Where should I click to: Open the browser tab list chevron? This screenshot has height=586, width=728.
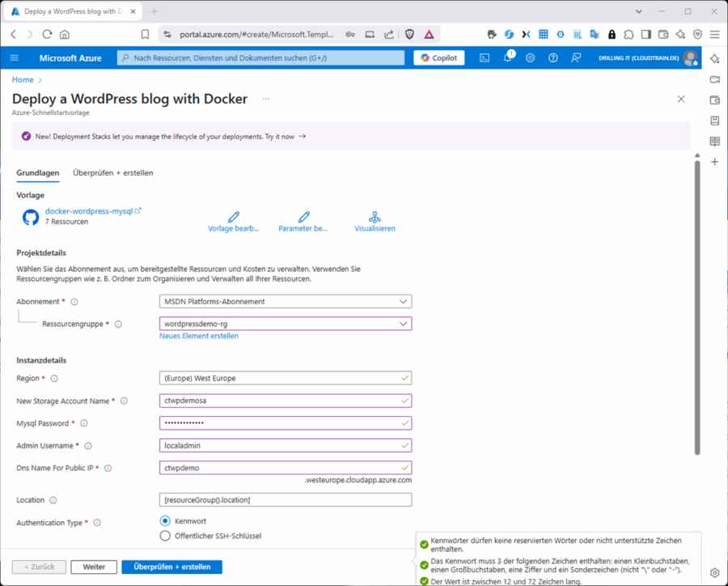point(639,11)
